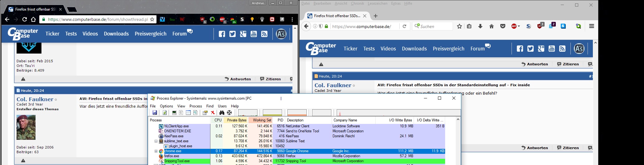Click Chrome back arrow
Screen dimensions: 644x165
tap(7, 19)
